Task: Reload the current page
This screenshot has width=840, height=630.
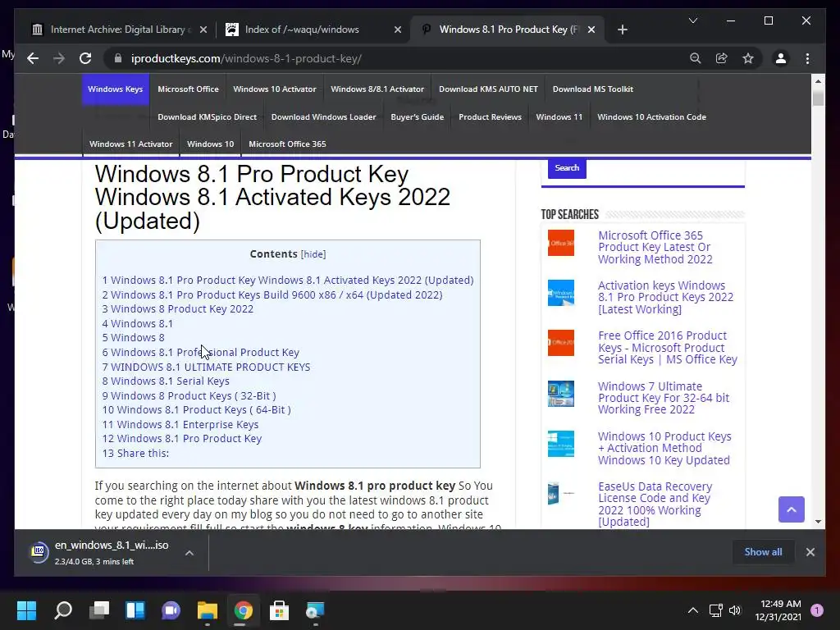Action: pyautogui.click(x=85, y=58)
